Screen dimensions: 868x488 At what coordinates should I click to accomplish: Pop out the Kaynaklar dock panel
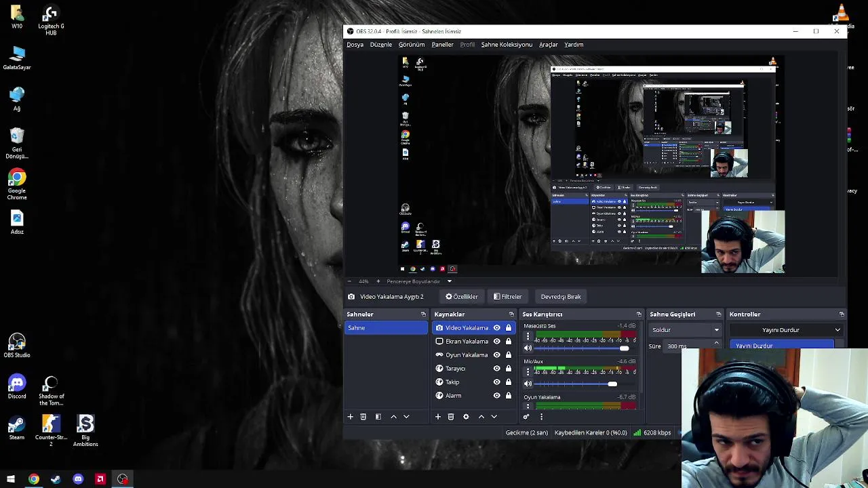click(x=511, y=314)
